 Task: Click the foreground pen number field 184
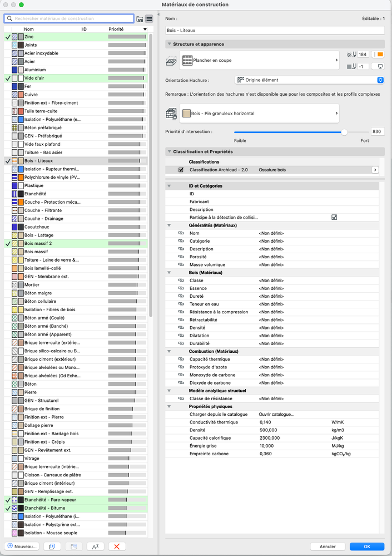(x=363, y=55)
